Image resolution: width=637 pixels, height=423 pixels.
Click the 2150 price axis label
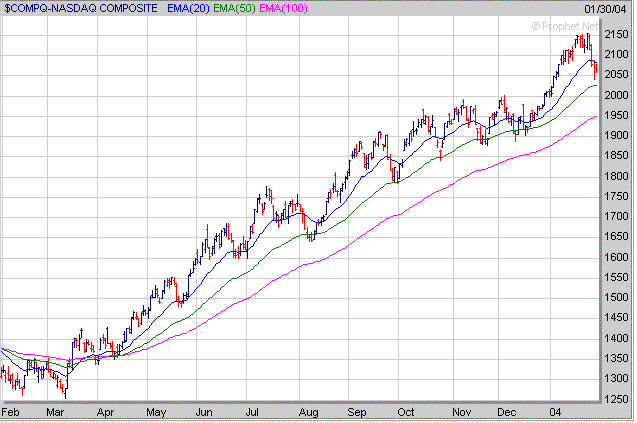coord(616,35)
